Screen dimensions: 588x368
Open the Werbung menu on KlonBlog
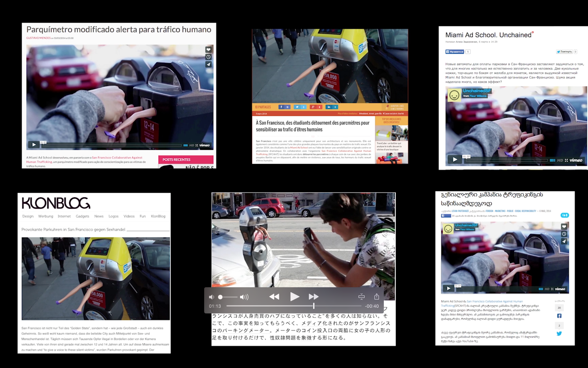click(x=45, y=216)
